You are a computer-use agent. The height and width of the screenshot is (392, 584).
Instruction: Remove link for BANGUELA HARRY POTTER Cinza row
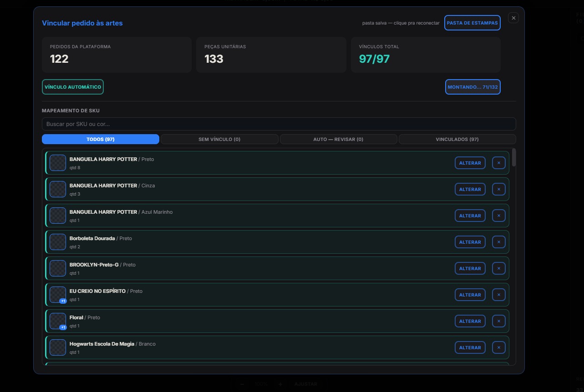[x=499, y=189]
